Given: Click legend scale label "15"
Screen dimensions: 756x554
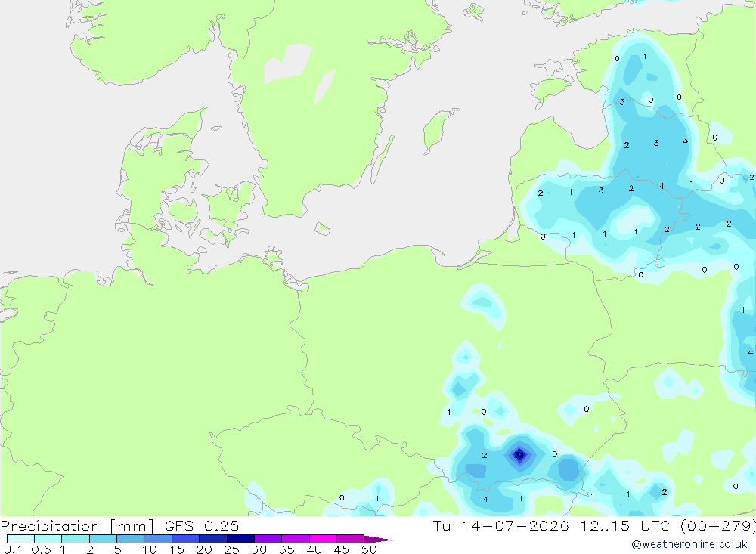Looking at the screenshot, I should click(177, 549).
